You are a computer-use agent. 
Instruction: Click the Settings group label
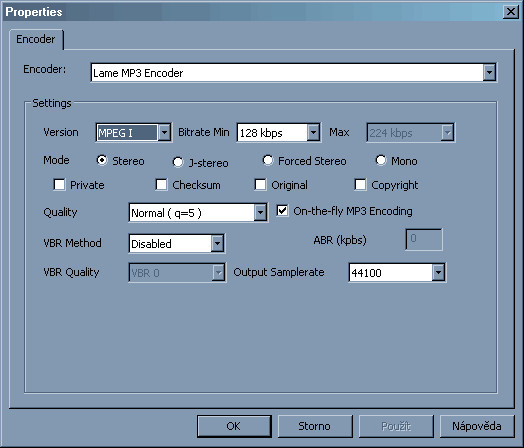(52, 103)
